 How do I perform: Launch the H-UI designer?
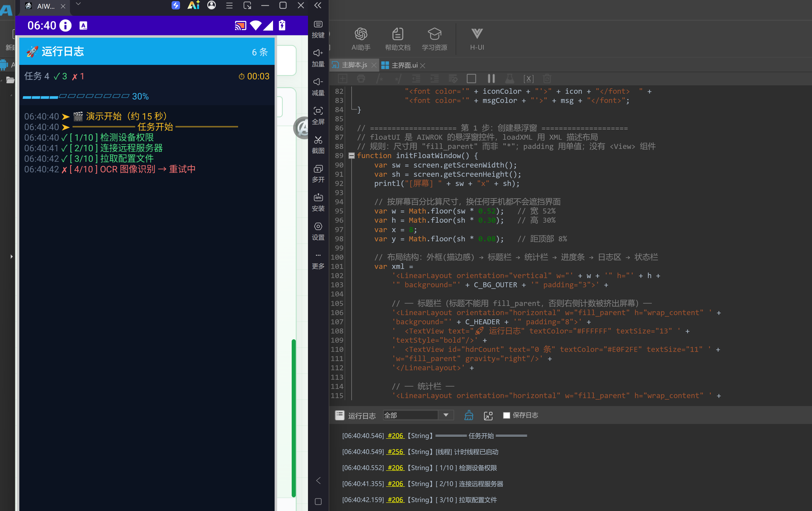[477, 39]
